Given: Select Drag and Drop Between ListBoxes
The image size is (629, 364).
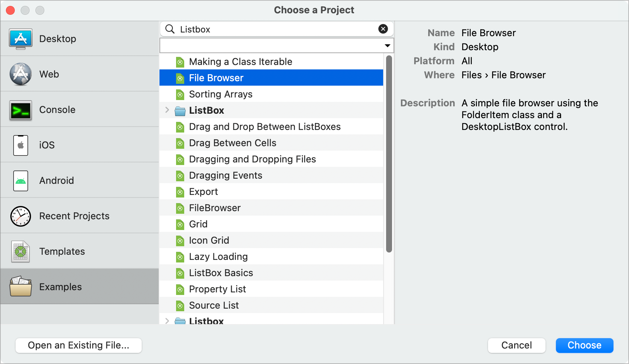Looking at the screenshot, I should (264, 127).
